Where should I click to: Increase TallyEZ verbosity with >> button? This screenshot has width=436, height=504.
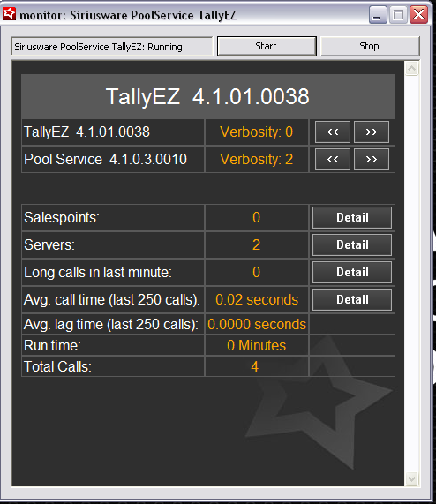[x=371, y=132]
